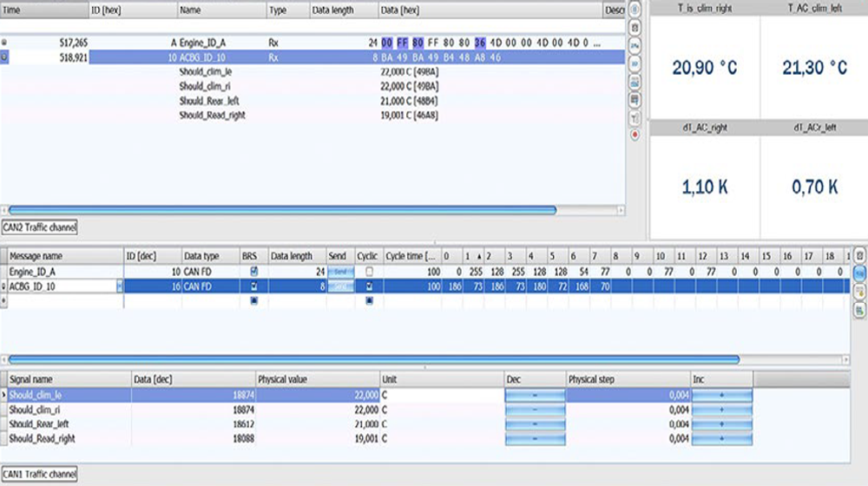The width and height of the screenshot is (868, 486).
Task: Click the Time column header in trace
Action: (43, 10)
